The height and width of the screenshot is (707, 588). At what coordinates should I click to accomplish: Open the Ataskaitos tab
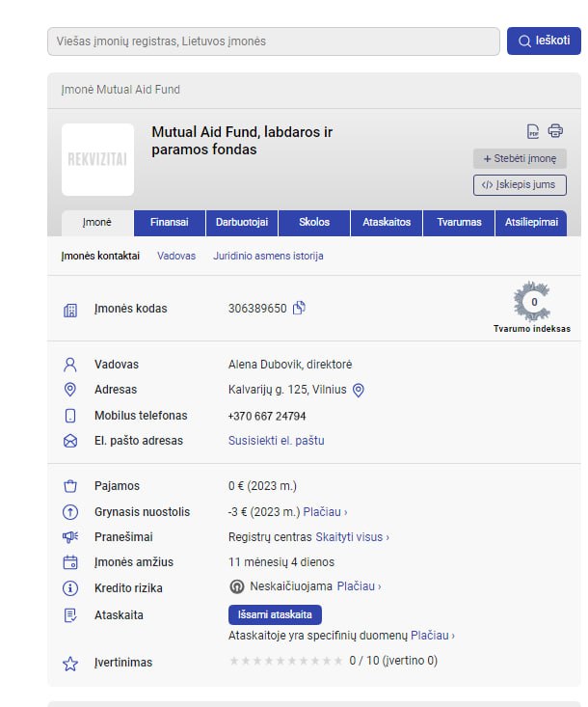[x=387, y=223]
